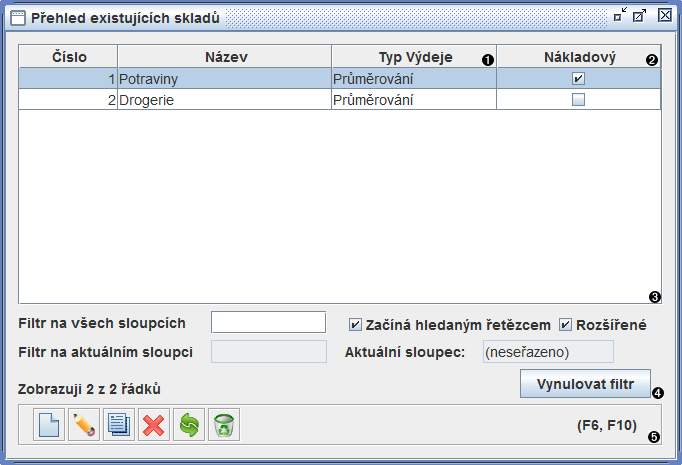Viewport: 682px width, 465px height.
Task: Click the pencil edit record icon
Action: tap(84, 425)
